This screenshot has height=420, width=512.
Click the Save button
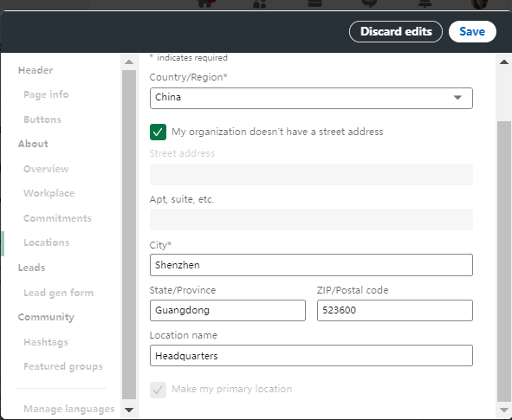[472, 32]
